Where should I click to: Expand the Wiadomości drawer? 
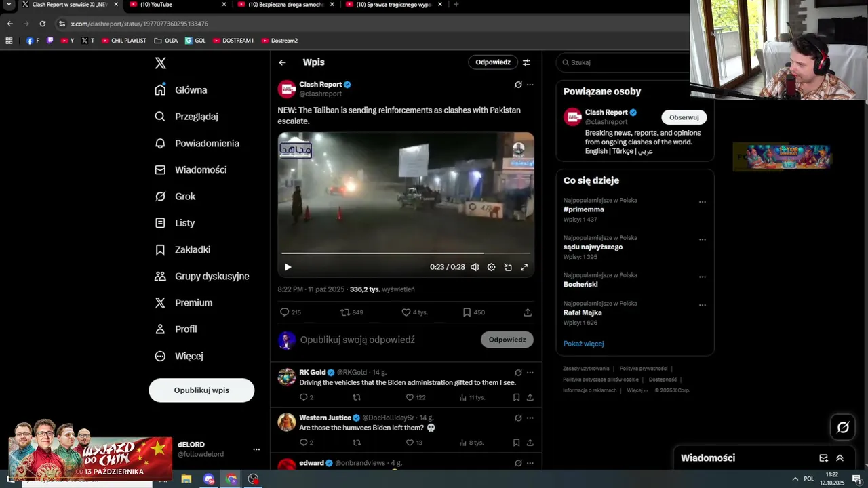[840, 458]
